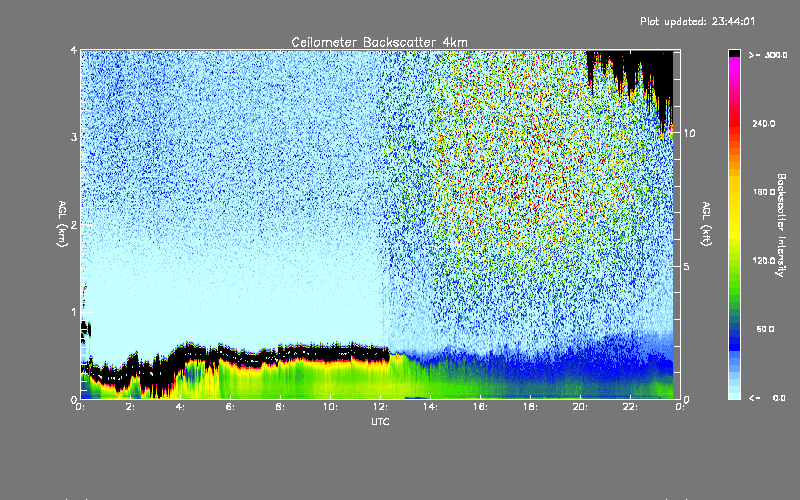Click the 'AGL (km)' left axis label
Viewport: 800px width, 500px height.
[x=62, y=224]
